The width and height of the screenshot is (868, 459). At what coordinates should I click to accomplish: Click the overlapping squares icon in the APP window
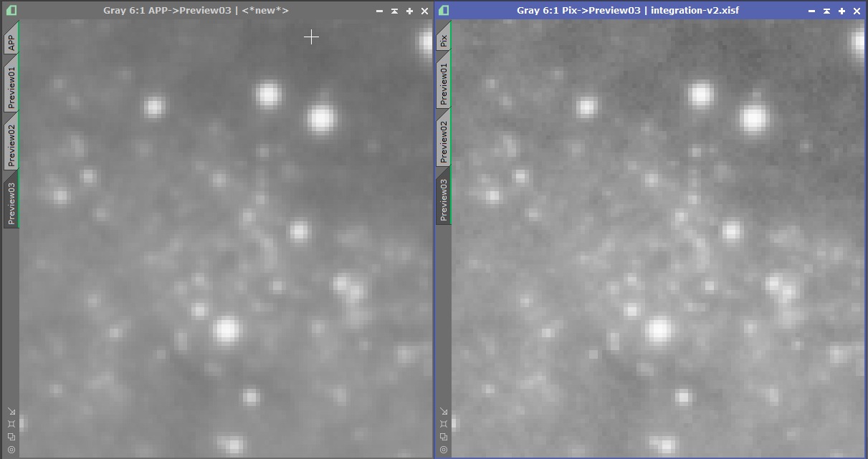pyautogui.click(x=11, y=437)
